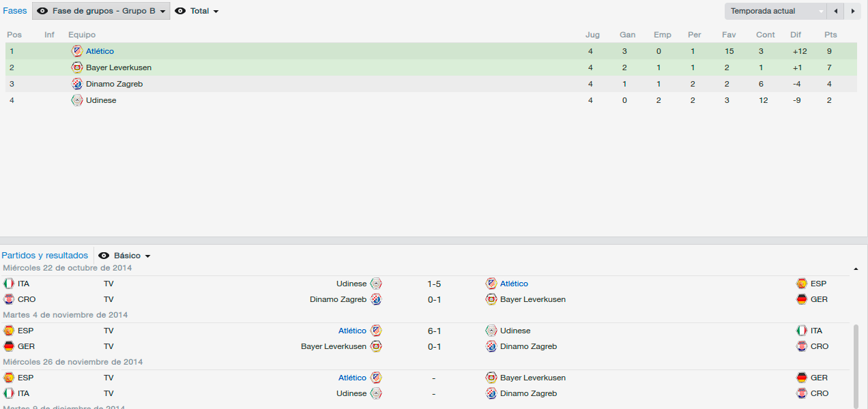The height and width of the screenshot is (409, 868).
Task: Toggle eye icon for Fase de grupos view
Action: 42,11
